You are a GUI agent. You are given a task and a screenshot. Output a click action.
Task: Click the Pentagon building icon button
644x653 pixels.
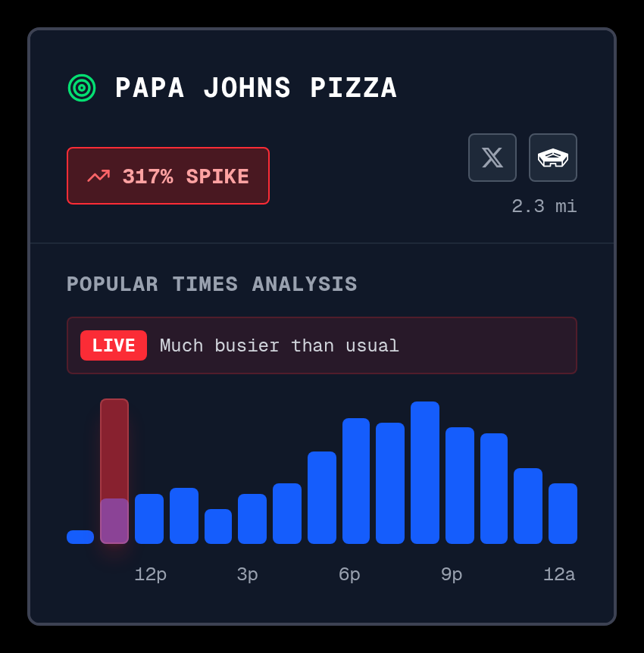pos(553,158)
